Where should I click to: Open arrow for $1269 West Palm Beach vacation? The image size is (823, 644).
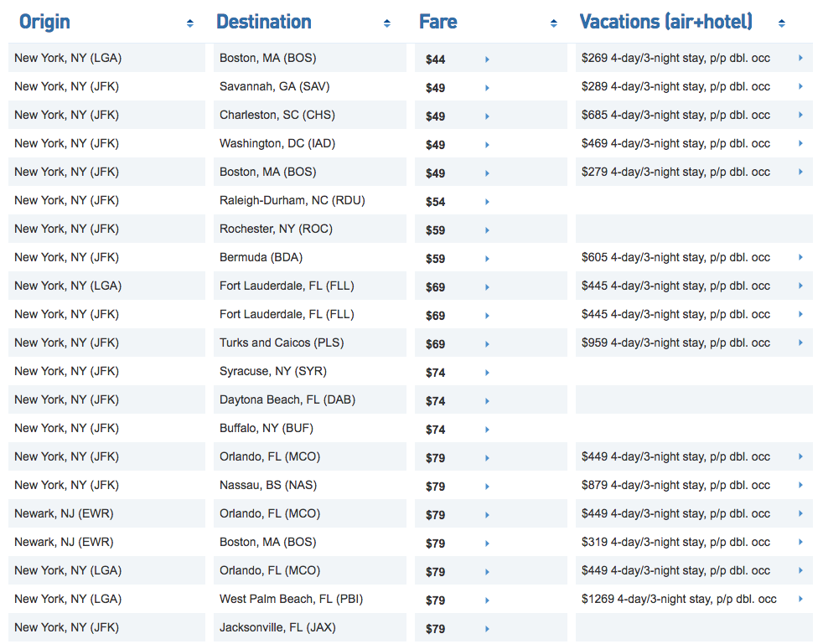click(x=800, y=600)
